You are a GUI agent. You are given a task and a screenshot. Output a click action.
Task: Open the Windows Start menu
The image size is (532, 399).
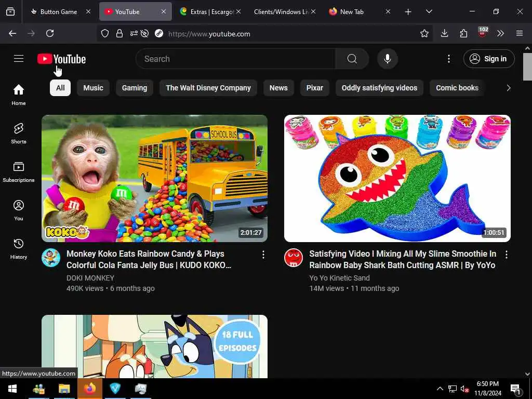click(x=12, y=389)
